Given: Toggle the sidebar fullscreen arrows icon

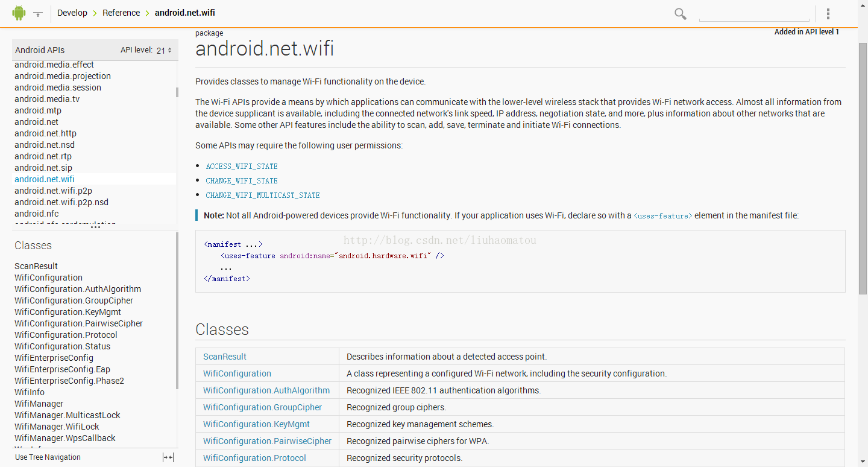Looking at the screenshot, I should point(168,457).
